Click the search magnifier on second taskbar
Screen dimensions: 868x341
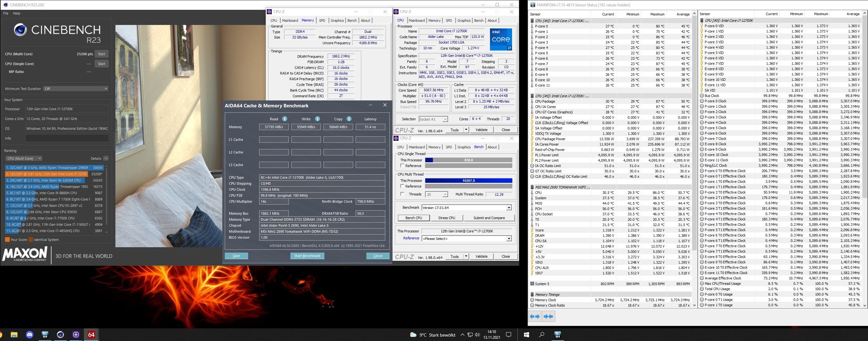coord(542,335)
